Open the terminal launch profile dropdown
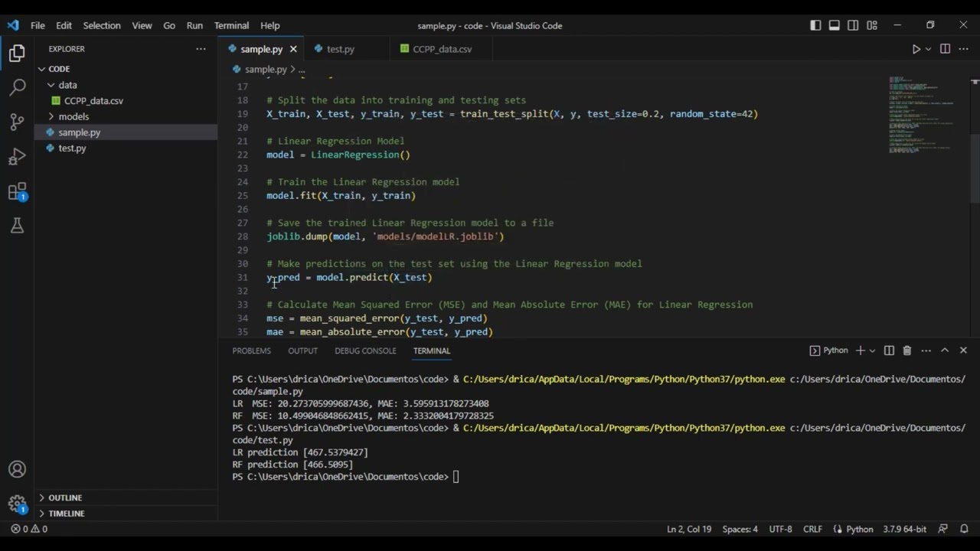 (x=872, y=350)
